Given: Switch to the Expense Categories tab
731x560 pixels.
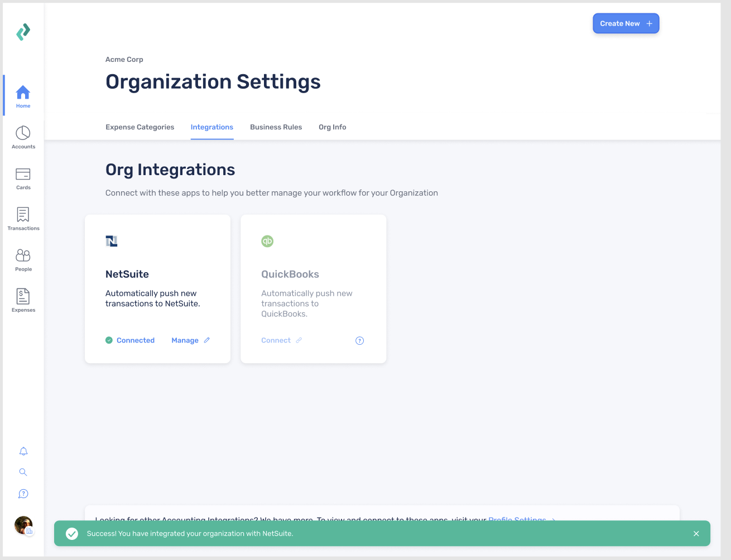Looking at the screenshot, I should [x=140, y=127].
